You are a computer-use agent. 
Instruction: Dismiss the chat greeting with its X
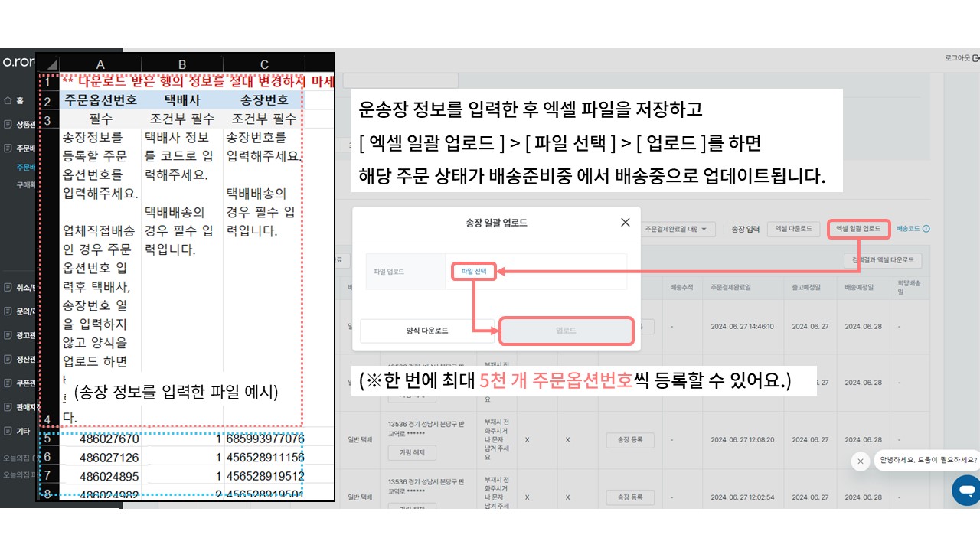pos(861,461)
